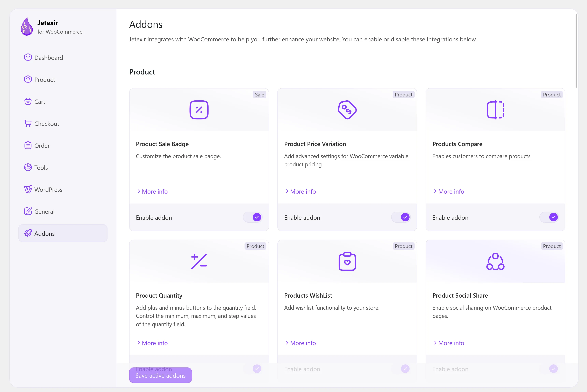Go to the Checkout menu item

coord(63,124)
